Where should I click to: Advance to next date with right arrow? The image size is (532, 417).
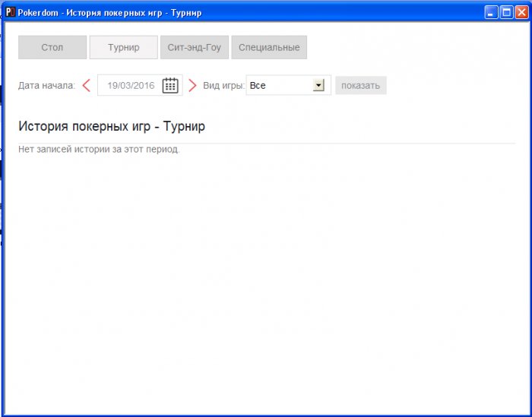tap(192, 85)
